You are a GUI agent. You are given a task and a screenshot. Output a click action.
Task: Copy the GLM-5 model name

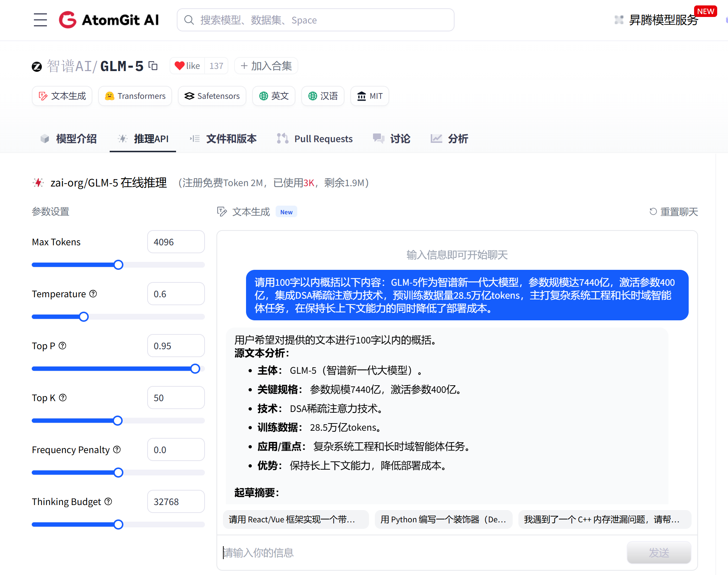pos(153,66)
